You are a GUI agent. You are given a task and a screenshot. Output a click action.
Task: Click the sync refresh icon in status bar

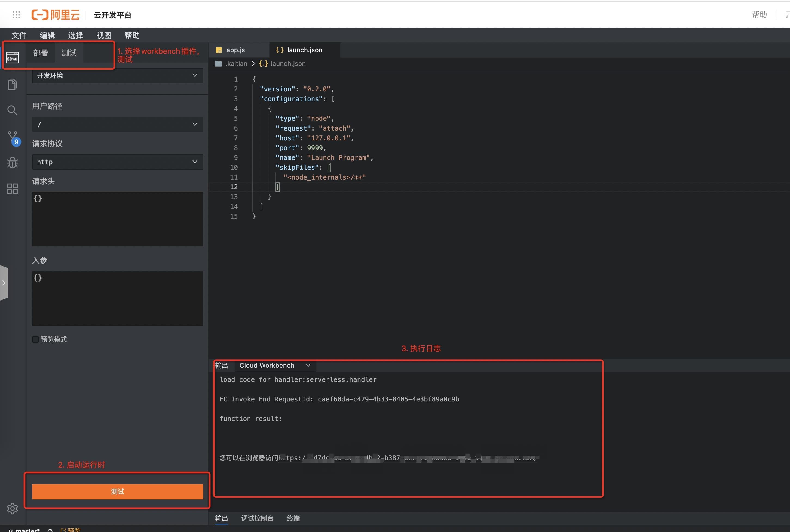[50, 530]
